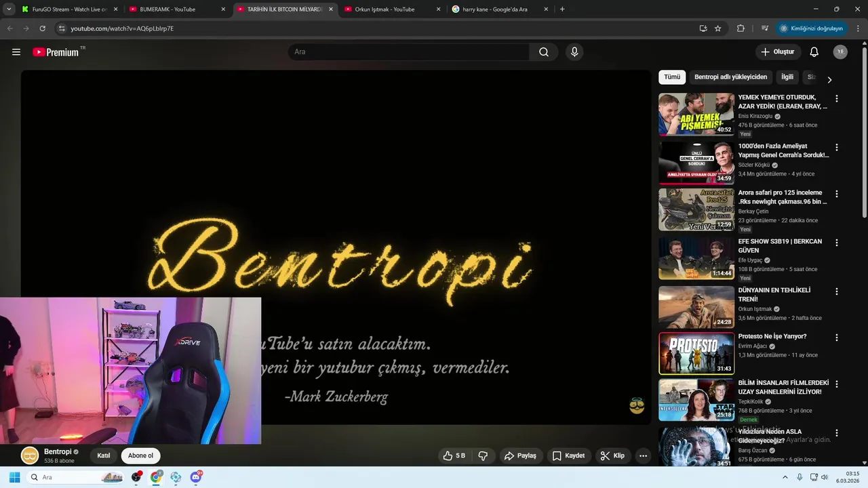
Task: Open options for 1000'den Fazla Ameliyat video
Action: click(836, 147)
